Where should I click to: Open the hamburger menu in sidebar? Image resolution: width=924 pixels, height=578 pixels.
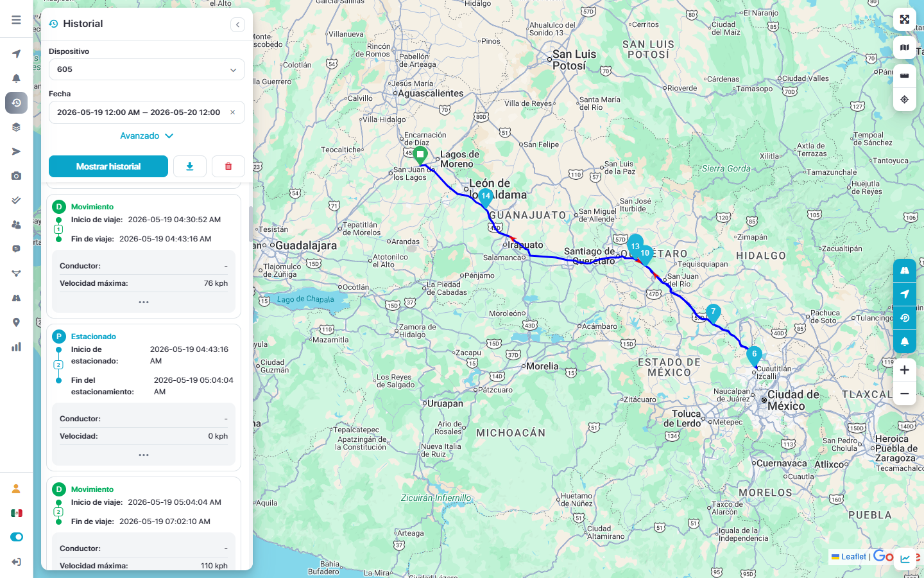tap(16, 20)
